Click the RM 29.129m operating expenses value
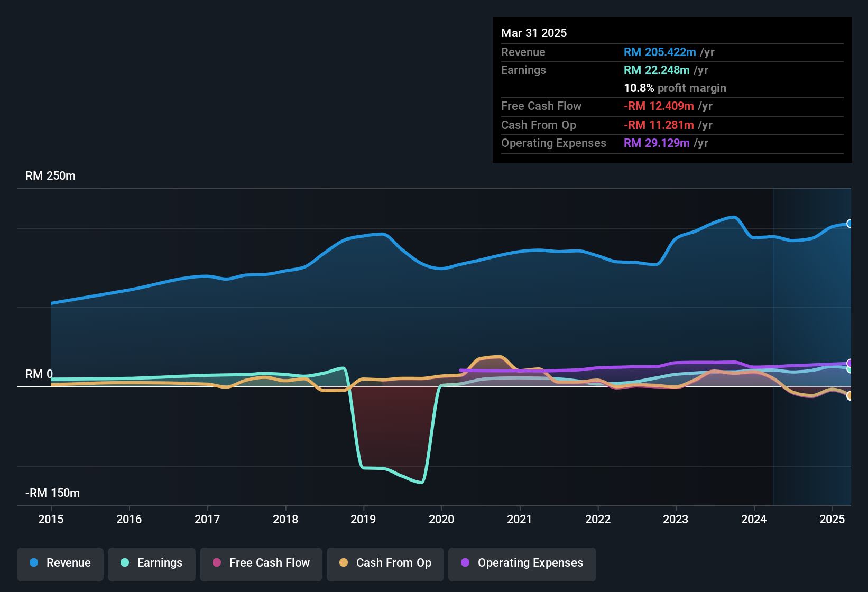The height and width of the screenshot is (592, 868). (x=657, y=143)
